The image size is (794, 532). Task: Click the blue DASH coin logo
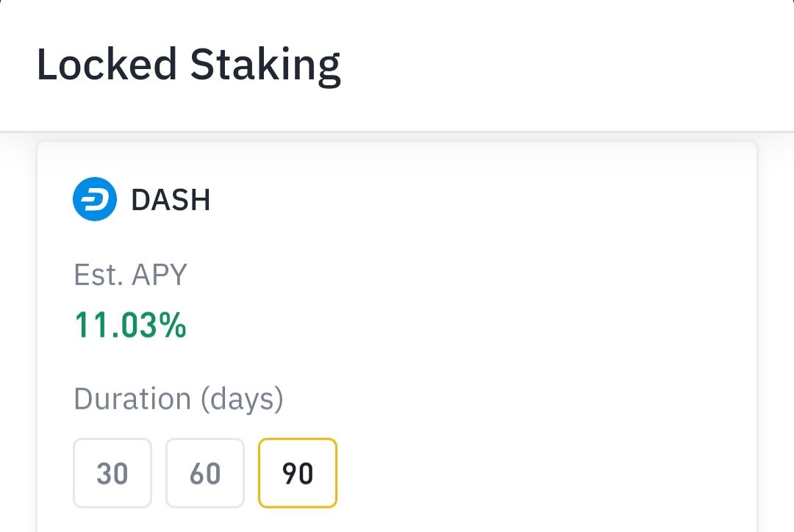(95, 199)
